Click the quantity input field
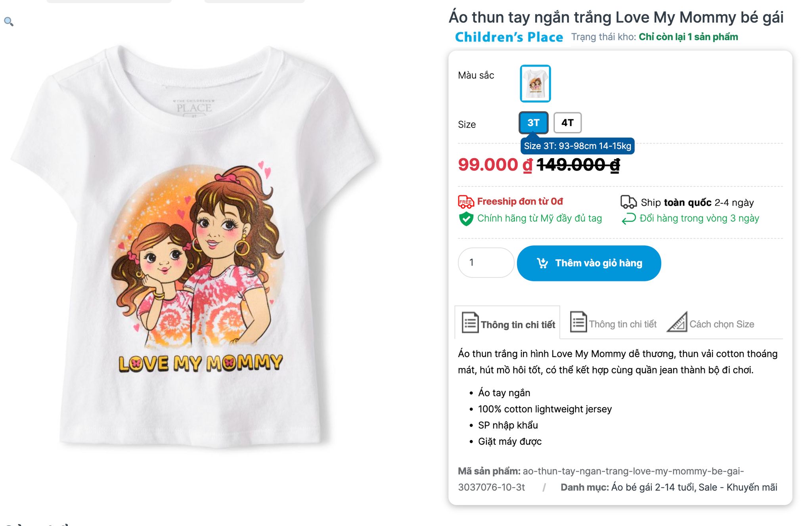This screenshot has height=526, width=812. [x=486, y=262]
